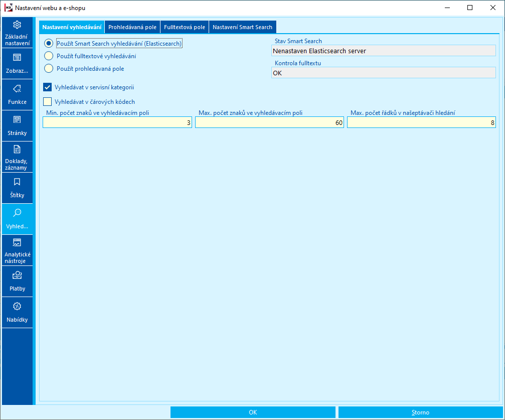Open the Štítky sidebar section
This screenshot has height=420, width=505.
[17, 188]
